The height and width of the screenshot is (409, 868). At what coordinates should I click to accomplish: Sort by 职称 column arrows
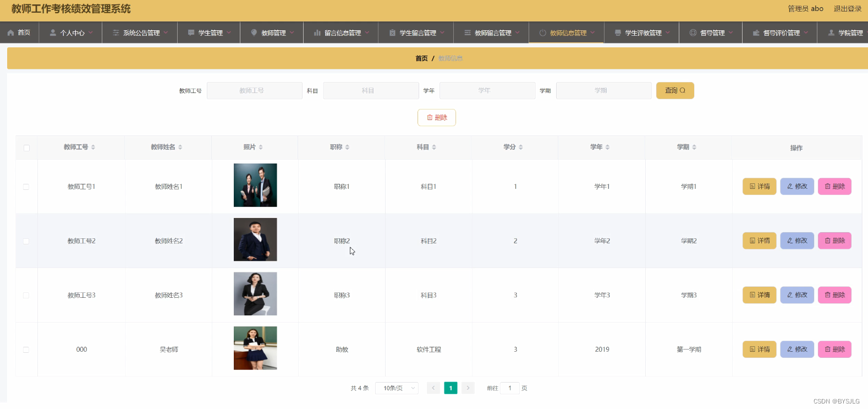pyautogui.click(x=347, y=147)
